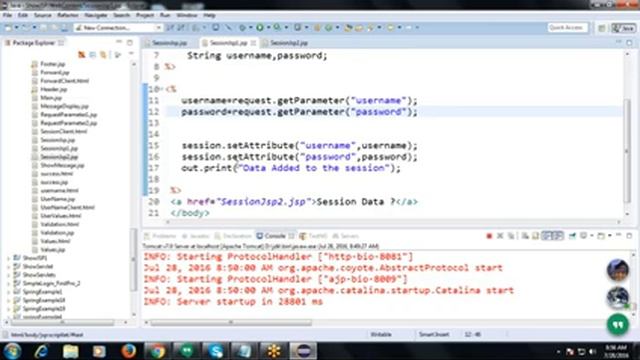This screenshot has height=360, width=640.
Task: Click Open Console icon in Console toolbar
Action: point(601,236)
